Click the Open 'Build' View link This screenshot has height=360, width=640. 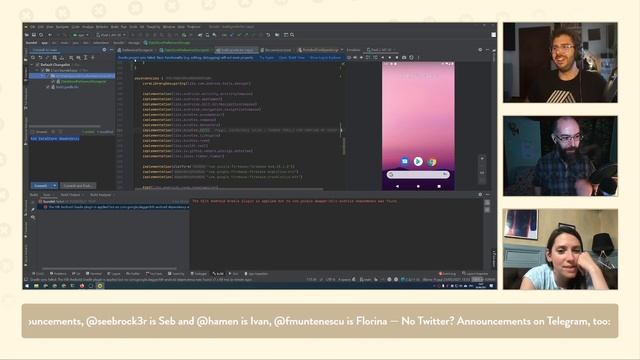(292, 58)
